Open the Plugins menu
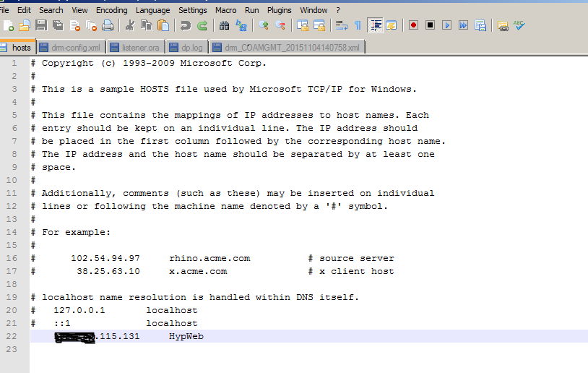 279,10
